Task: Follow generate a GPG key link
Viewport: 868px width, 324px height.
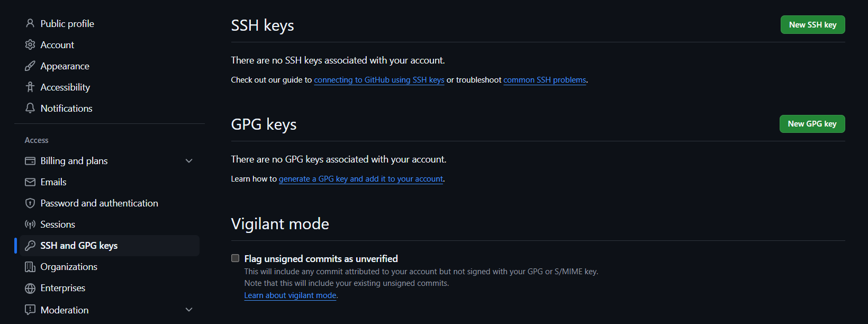Action: (x=361, y=179)
